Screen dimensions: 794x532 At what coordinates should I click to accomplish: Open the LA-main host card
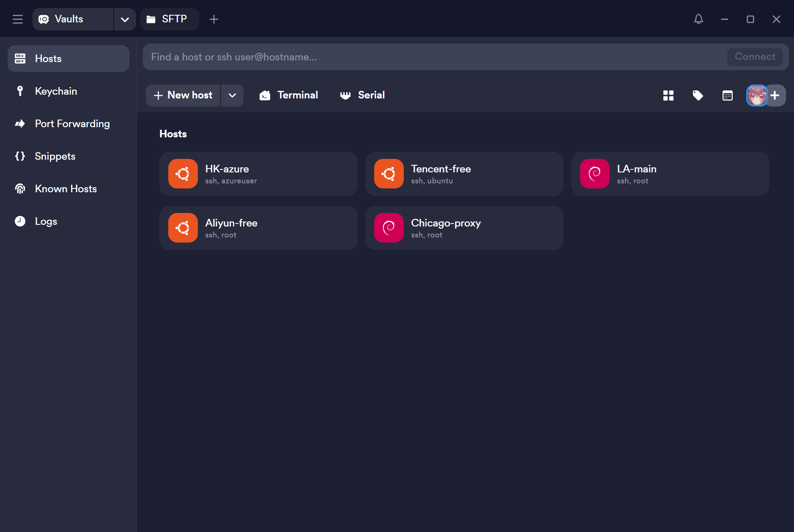click(x=670, y=174)
